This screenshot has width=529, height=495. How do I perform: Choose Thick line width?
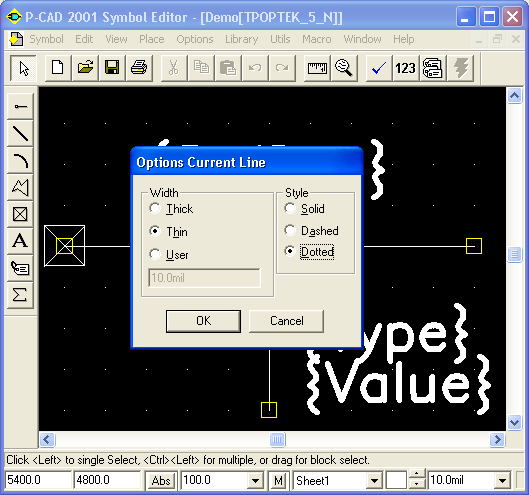(x=171, y=209)
